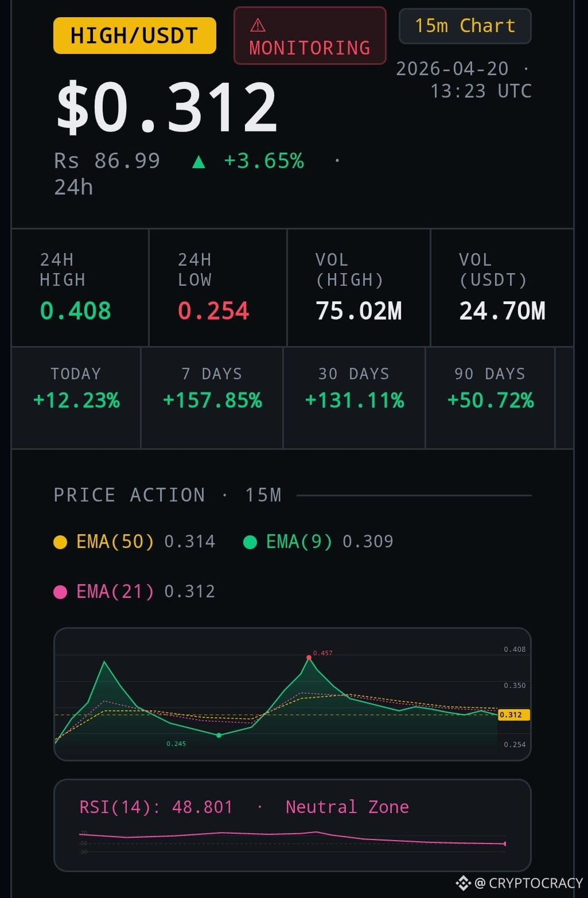The image size is (588, 898).
Task: Select the VOL (HIGH) 75.02M cell
Action: tap(359, 287)
